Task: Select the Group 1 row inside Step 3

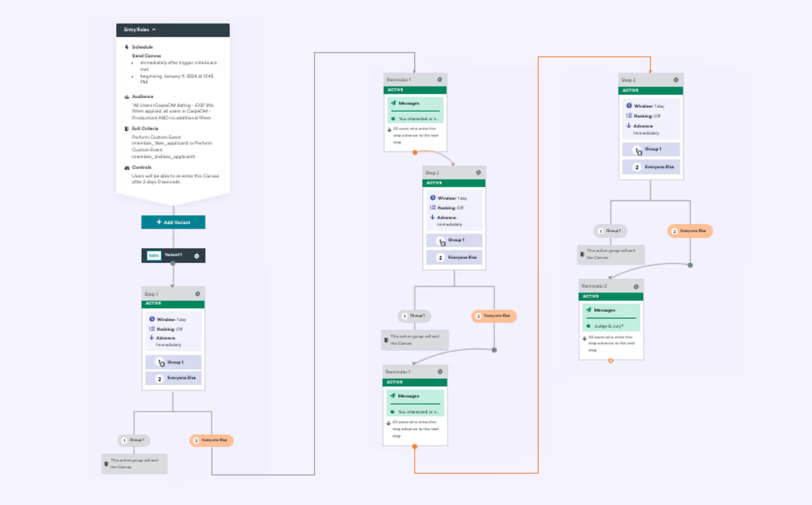Action: [x=651, y=149]
